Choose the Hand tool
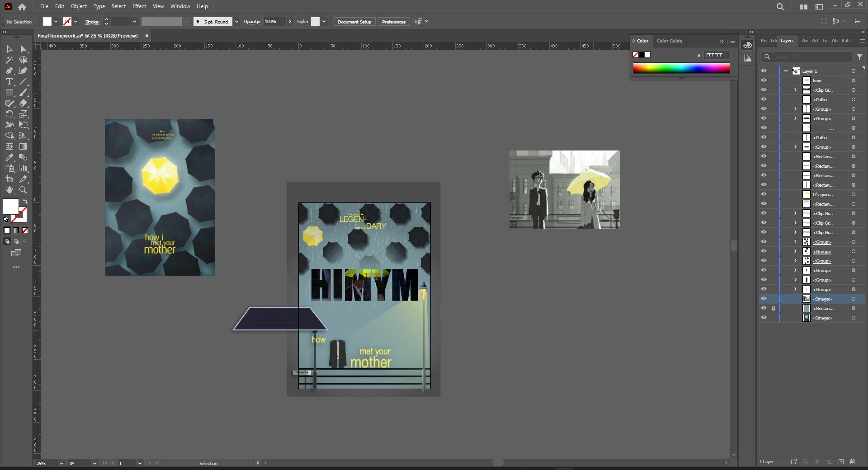This screenshot has width=868, height=470. (x=9, y=190)
